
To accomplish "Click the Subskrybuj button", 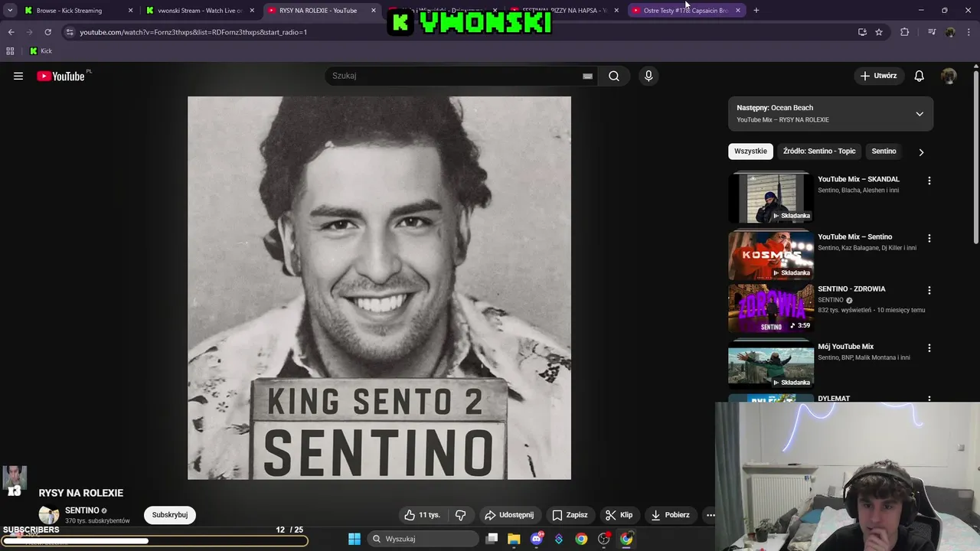I will (170, 515).
